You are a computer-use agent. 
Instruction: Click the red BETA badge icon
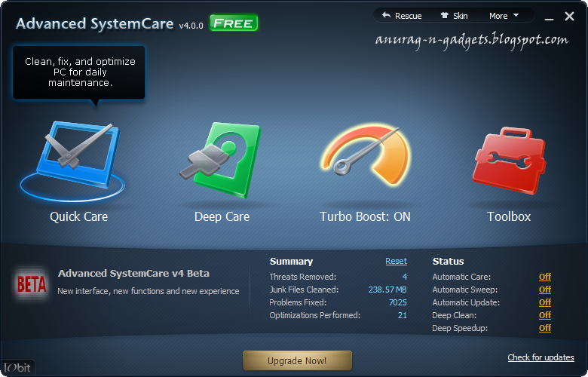(x=32, y=284)
